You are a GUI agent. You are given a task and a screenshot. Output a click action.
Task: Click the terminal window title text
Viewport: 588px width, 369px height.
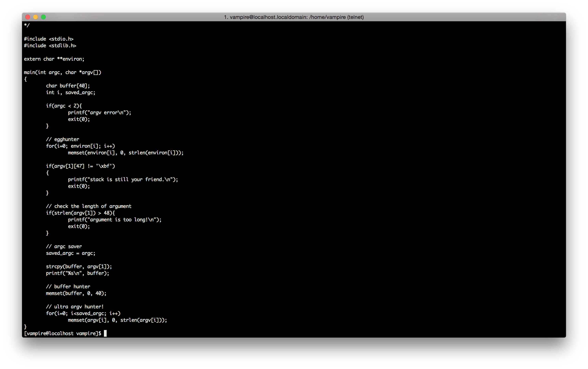pyautogui.click(x=294, y=17)
